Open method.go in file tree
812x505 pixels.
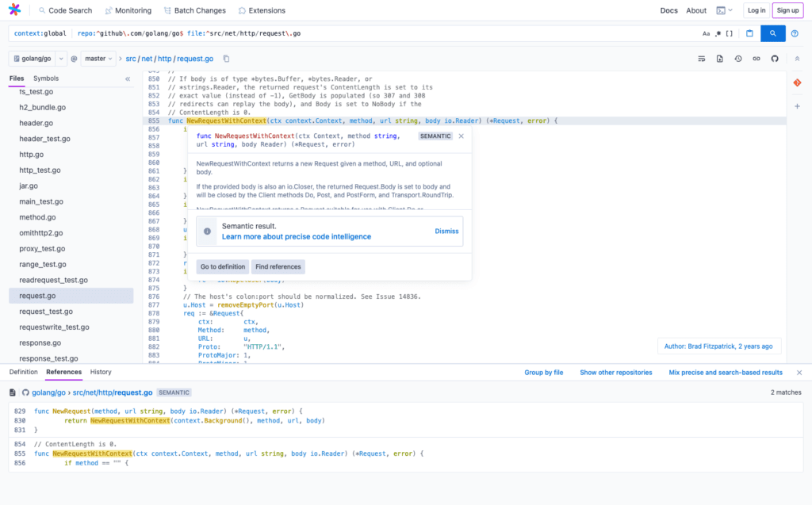(37, 217)
